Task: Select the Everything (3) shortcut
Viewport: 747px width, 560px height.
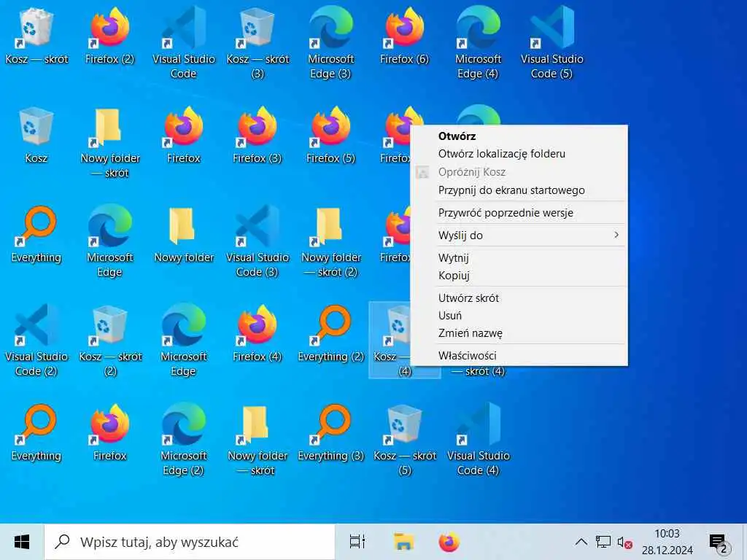Action: coord(331,433)
